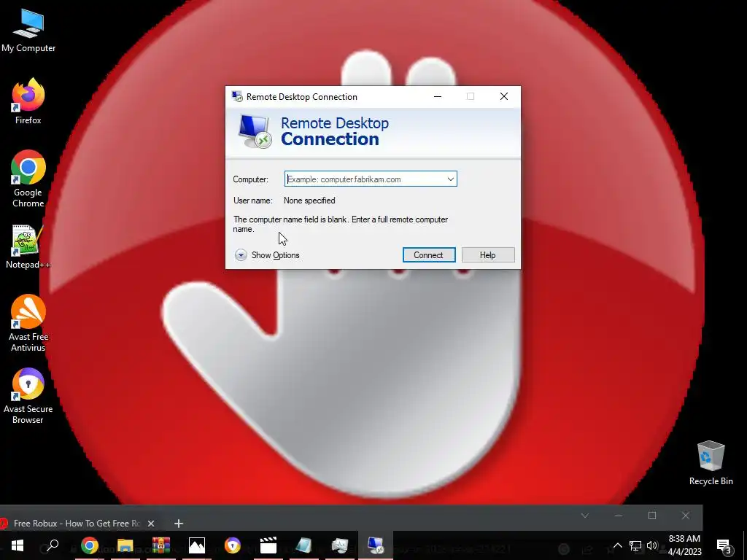747x560 pixels.
Task: Close the Free Robux browser tab
Action: point(151,524)
